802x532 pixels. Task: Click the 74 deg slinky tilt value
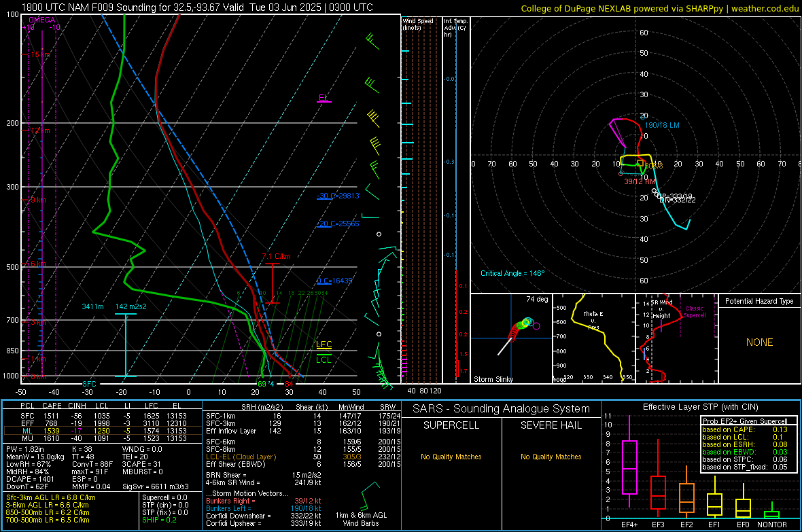click(x=537, y=300)
